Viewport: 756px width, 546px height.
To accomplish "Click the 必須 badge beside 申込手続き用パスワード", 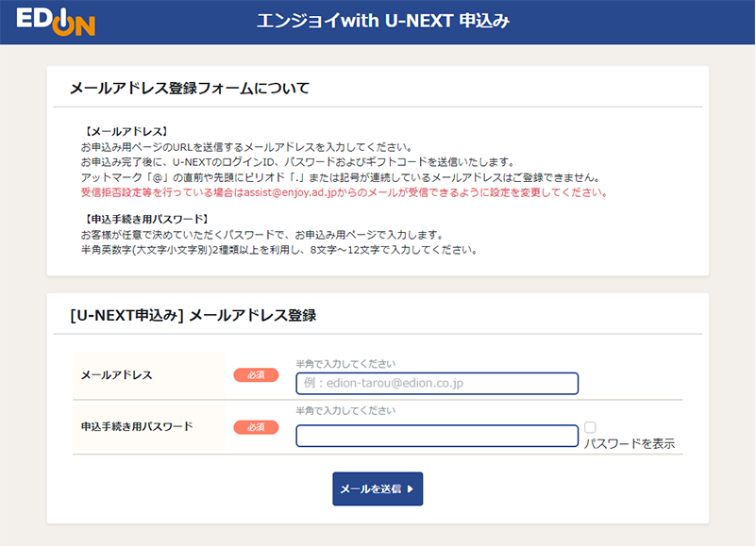I will coord(256,427).
